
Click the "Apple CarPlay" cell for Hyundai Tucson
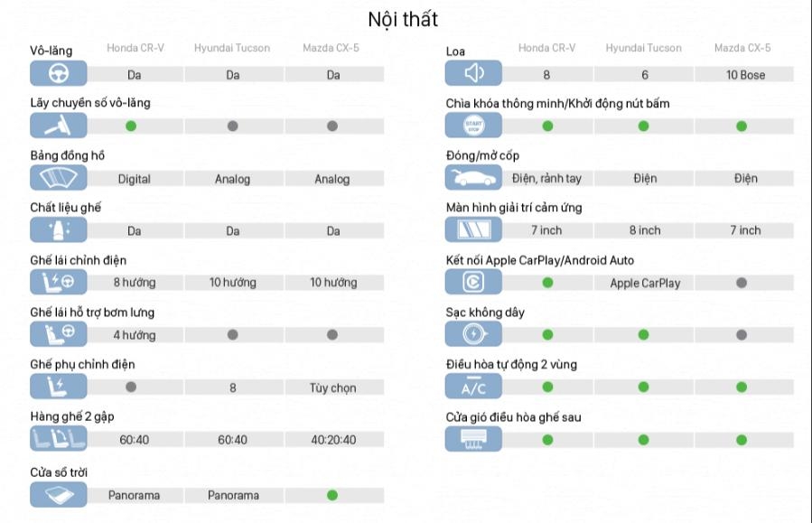[645, 283]
